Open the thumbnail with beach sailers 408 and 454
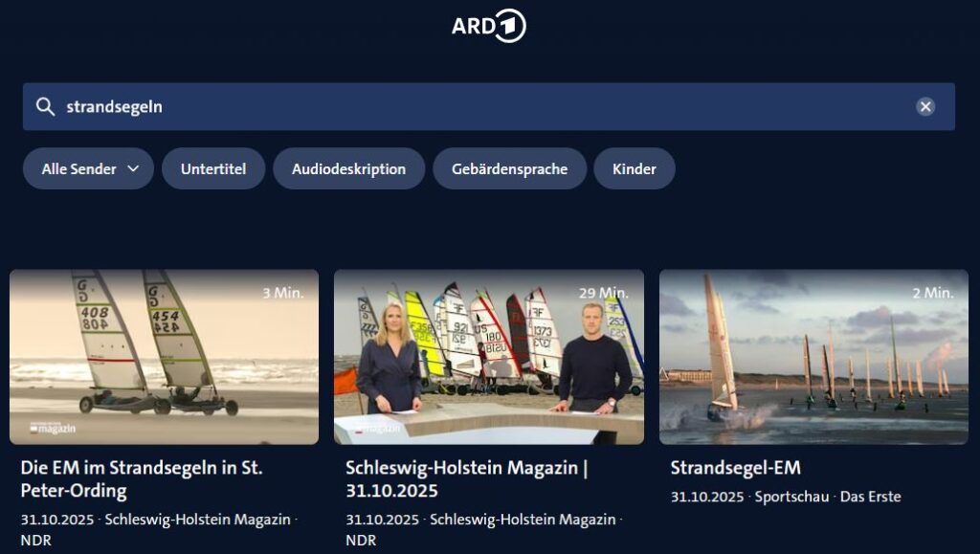Viewport: 980px width, 554px height. (164, 357)
